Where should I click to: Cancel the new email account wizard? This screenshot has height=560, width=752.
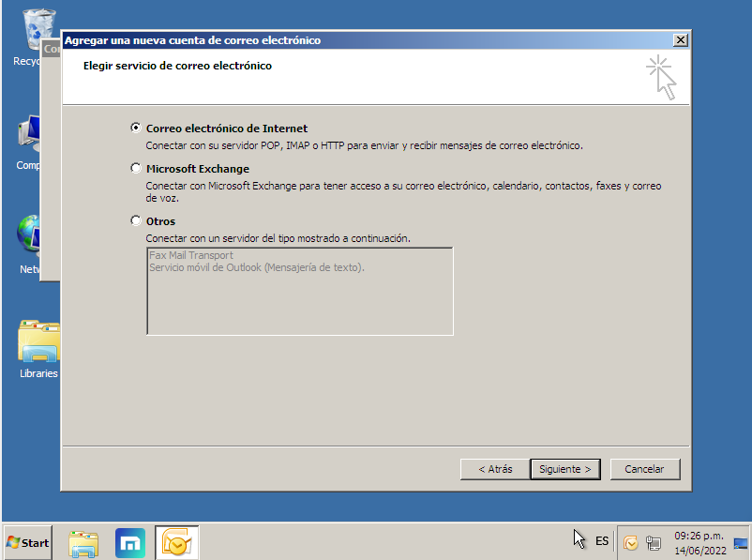[644, 469]
